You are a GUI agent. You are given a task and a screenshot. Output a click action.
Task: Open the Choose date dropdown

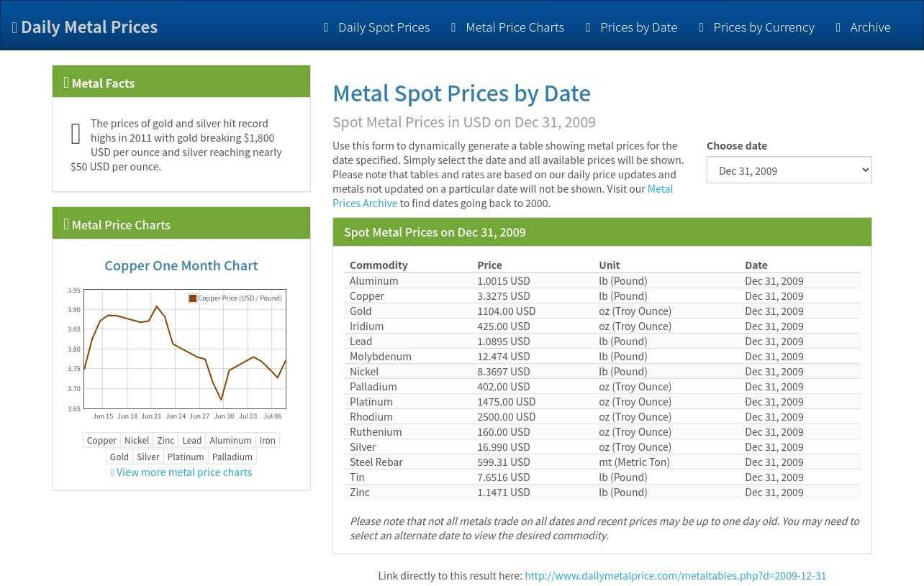(789, 170)
